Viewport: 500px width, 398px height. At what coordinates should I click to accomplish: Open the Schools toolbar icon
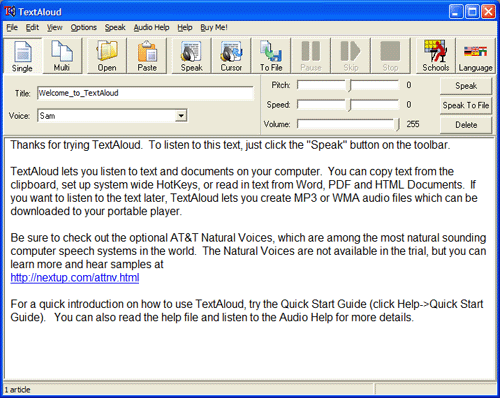pos(436,56)
